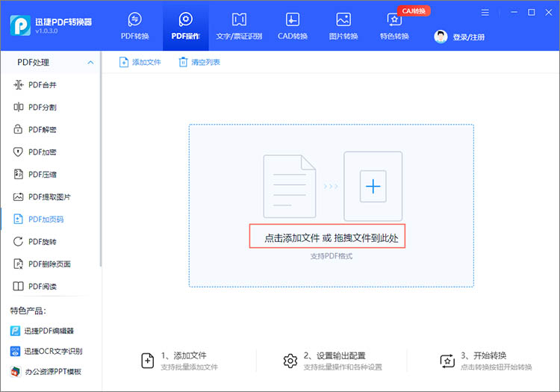Click the 特色转换 tab label
Image resolution: width=560 pixels, height=392 pixels.
tap(394, 37)
